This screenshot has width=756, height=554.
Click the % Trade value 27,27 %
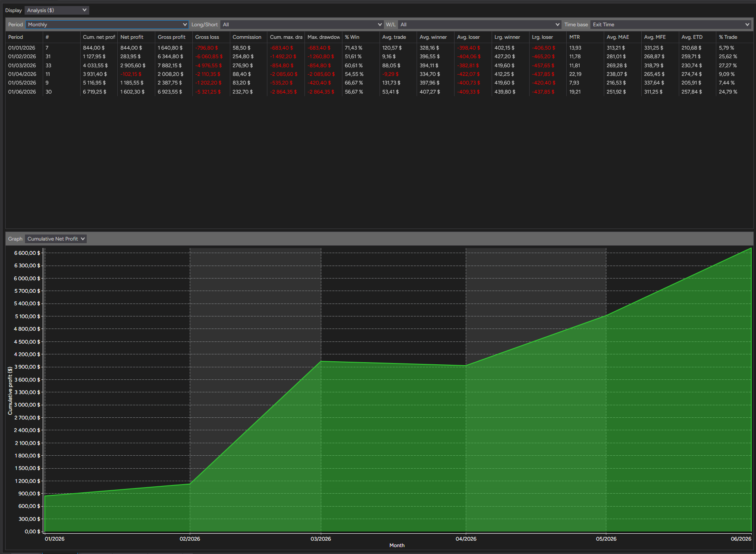(x=728, y=66)
